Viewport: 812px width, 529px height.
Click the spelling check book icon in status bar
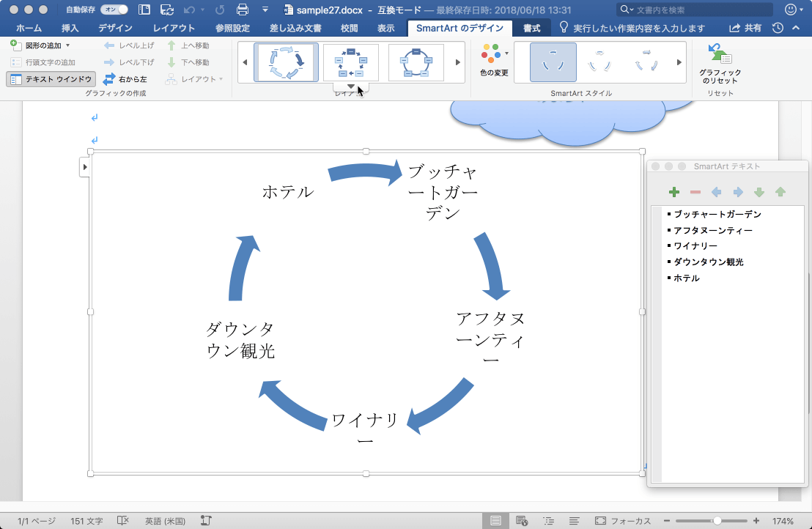pyautogui.click(x=122, y=521)
